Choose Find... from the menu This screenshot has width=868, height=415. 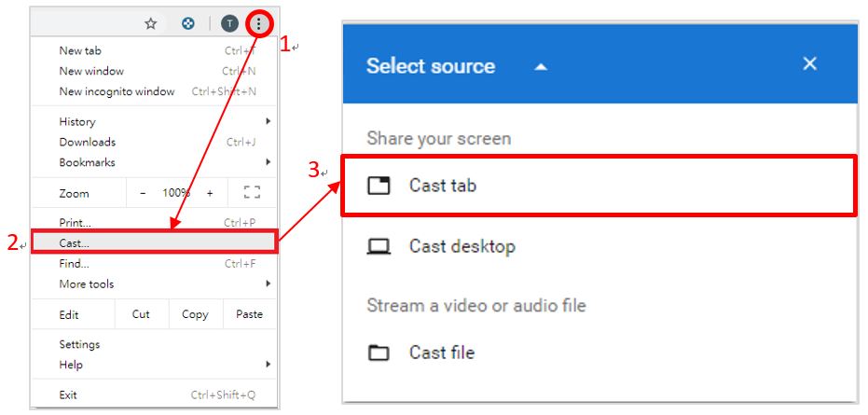pyautogui.click(x=153, y=264)
